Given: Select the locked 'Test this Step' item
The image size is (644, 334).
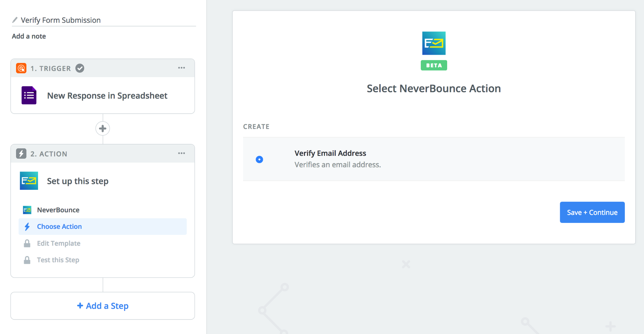Looking at the screenshot, I should point(103,260).
